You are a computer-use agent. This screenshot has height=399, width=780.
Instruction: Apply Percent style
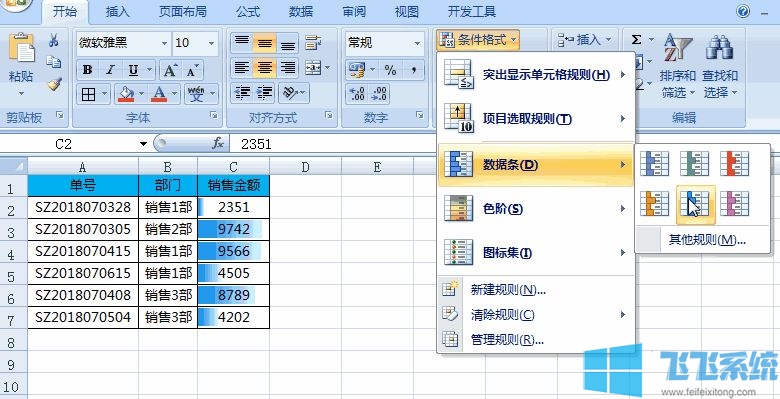tap(390, 70)
